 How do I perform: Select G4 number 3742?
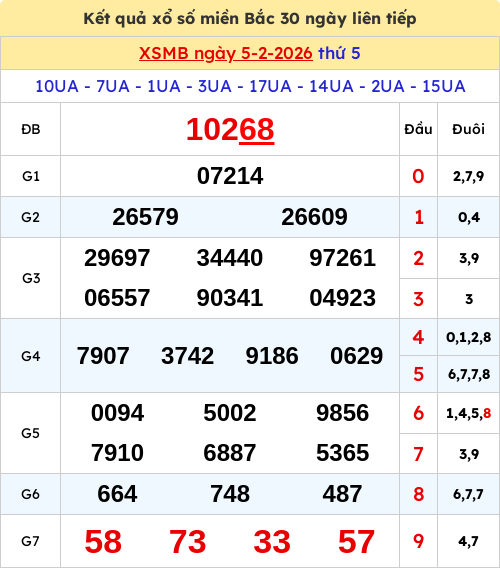(187, 356)
